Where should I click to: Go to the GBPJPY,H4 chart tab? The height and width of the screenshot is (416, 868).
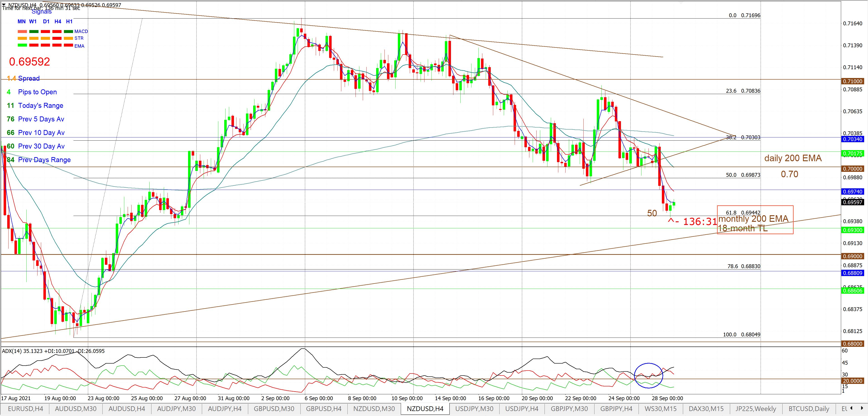[x=616, y=409]
